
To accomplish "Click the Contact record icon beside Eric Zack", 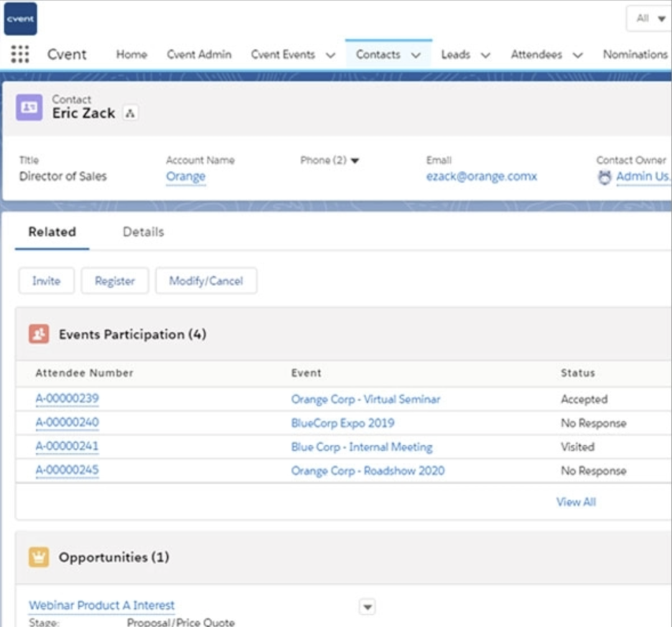I will 29,107.
